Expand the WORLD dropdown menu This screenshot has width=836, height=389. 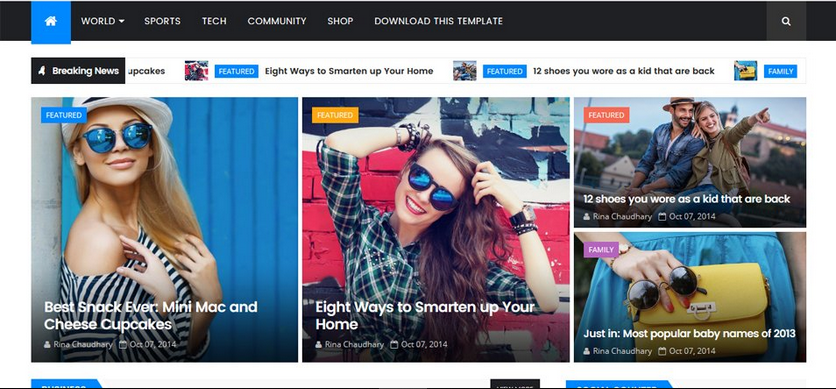[102, 21]
